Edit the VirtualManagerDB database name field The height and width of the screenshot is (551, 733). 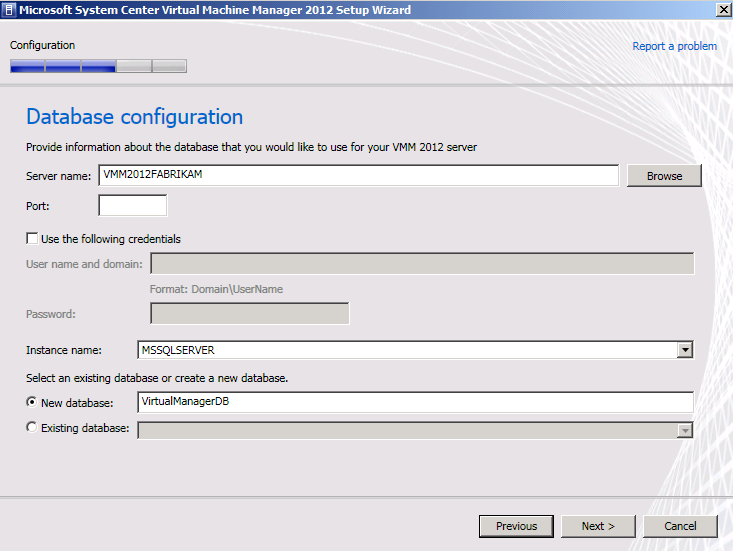(415, 402)
